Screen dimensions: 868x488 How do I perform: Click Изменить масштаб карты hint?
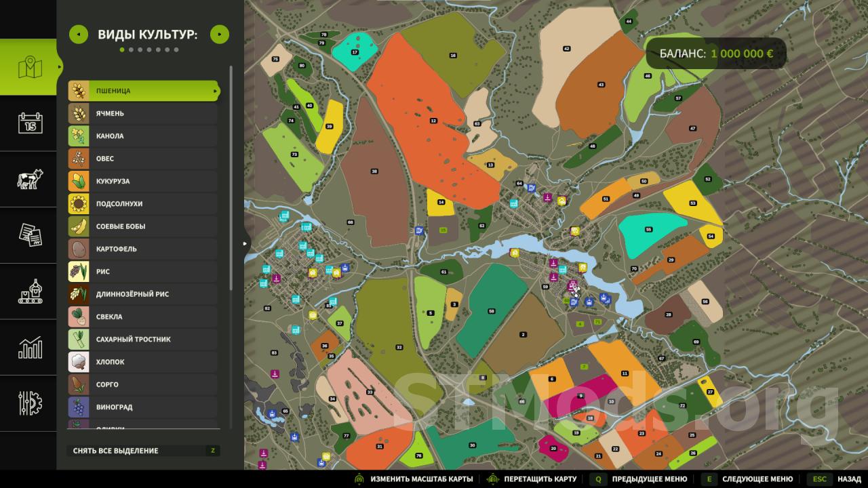pyautogui.click(x=414, y=479)
